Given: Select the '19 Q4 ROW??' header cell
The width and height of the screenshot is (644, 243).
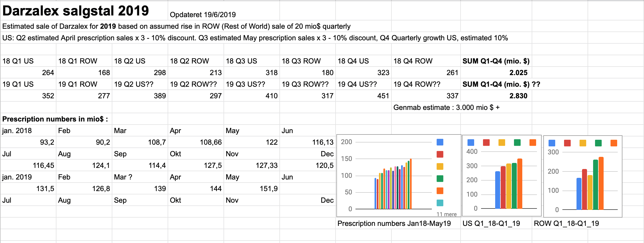Looking at the screenshot, I should [426, 84].
